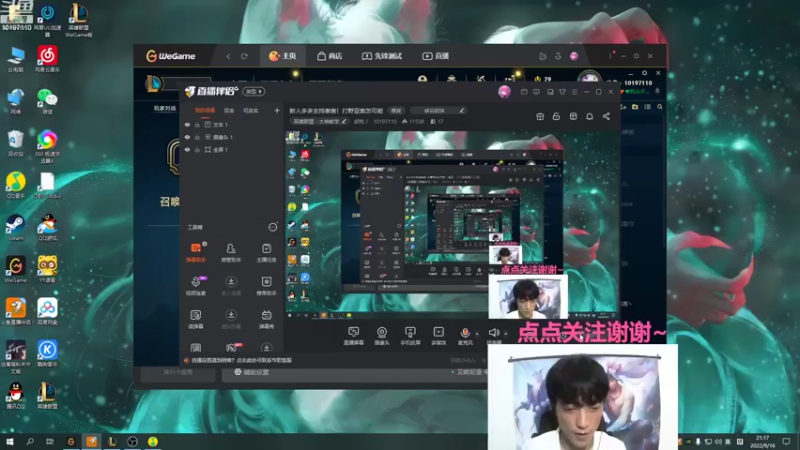Click the bell notification icon in stream bar
This screenshot has height=450, width=800.
[589, 116]
